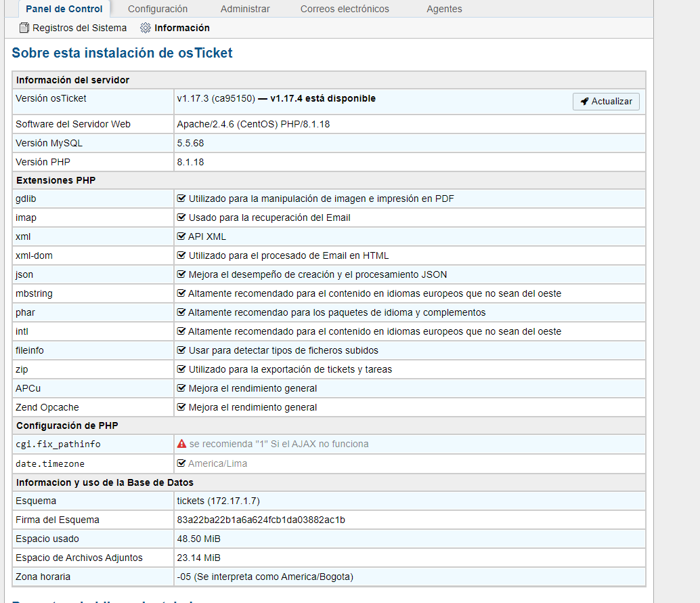Click the Información gear icon
This screenshot has width=700, height=603.
(145, 28)
